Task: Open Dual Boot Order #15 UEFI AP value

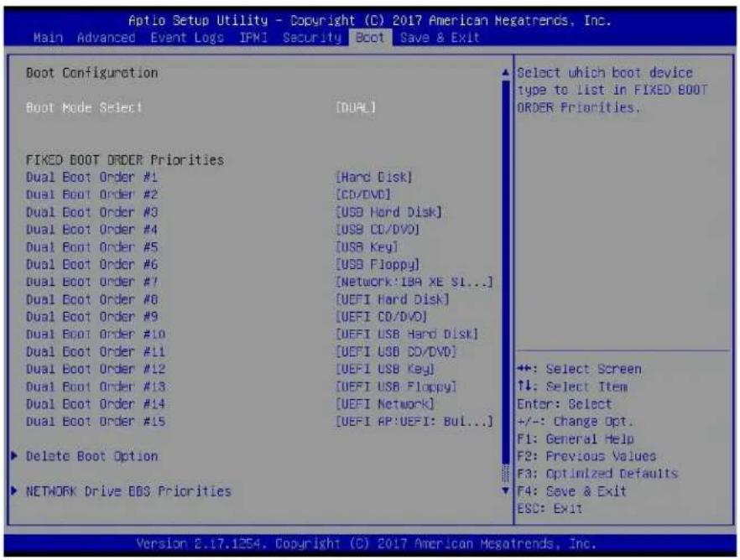Action: point(414,422)
